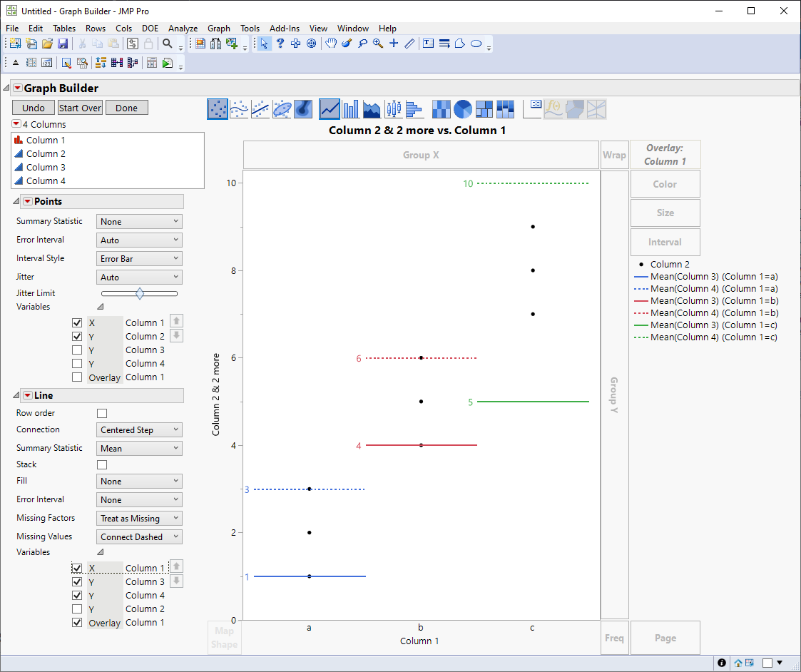
Task: Click the Jitter Limit slider handle
Action: pyautogui.click(x=140, y=293)
